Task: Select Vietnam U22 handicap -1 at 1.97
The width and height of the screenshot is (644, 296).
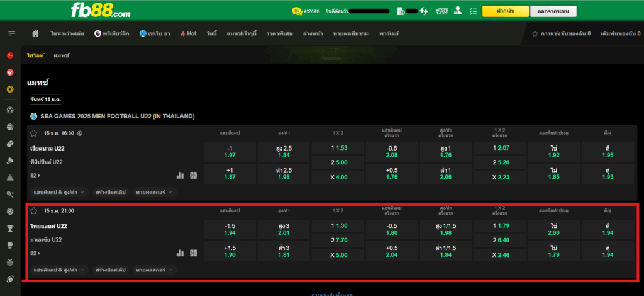Action: click(230, 152)
